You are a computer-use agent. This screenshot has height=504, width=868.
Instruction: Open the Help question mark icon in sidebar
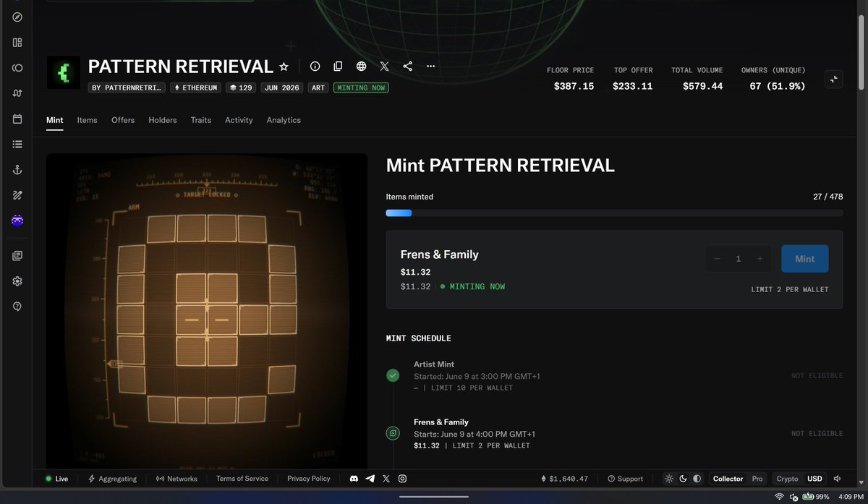coord(17,306)
